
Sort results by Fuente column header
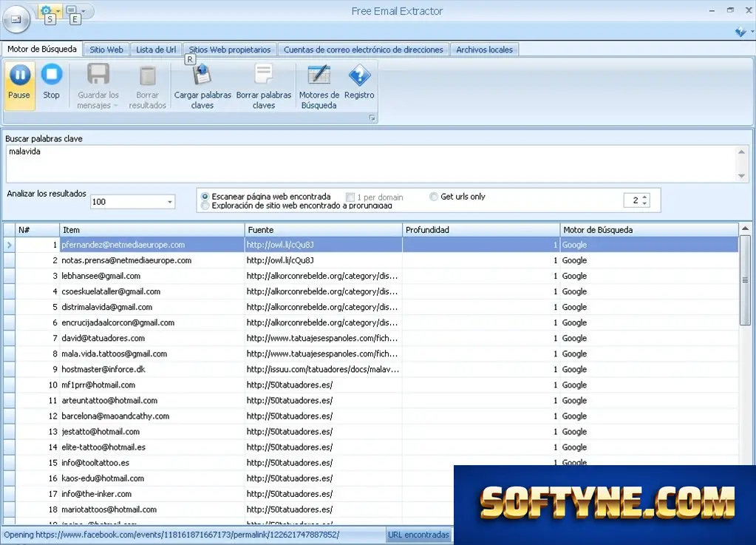pos(323,230)
